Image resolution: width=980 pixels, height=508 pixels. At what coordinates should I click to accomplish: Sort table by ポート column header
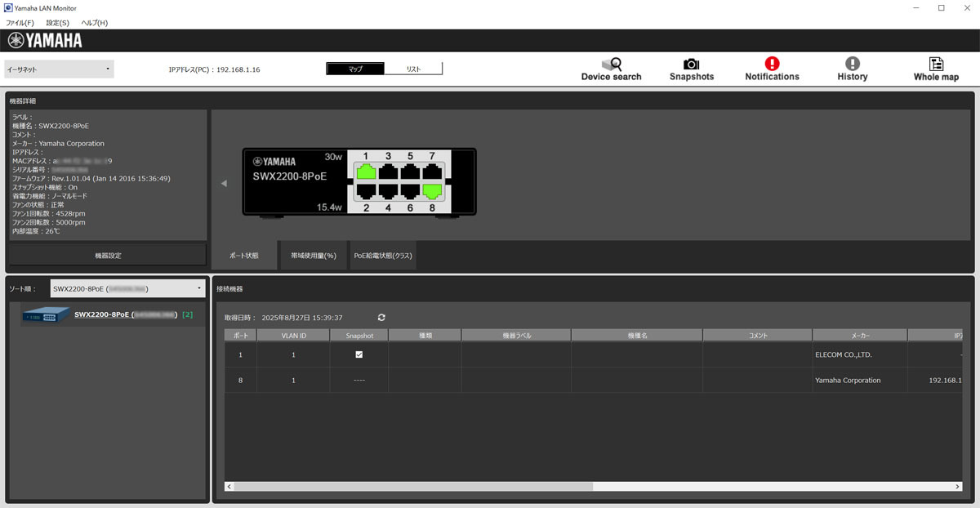click(240, 336)
